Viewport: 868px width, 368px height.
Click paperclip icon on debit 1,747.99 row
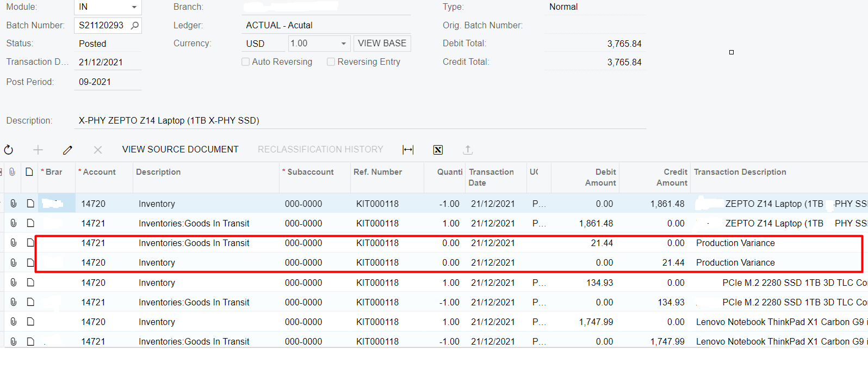[14, 322]
